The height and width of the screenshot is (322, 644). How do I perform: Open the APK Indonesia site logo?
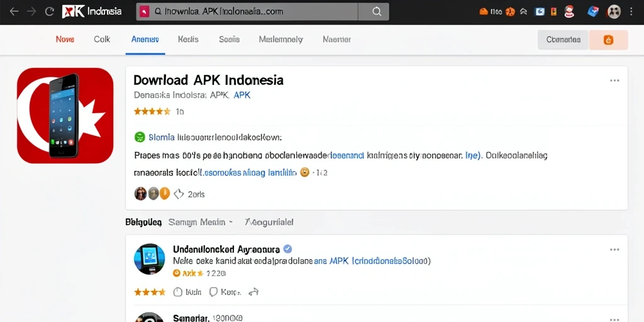92,11
